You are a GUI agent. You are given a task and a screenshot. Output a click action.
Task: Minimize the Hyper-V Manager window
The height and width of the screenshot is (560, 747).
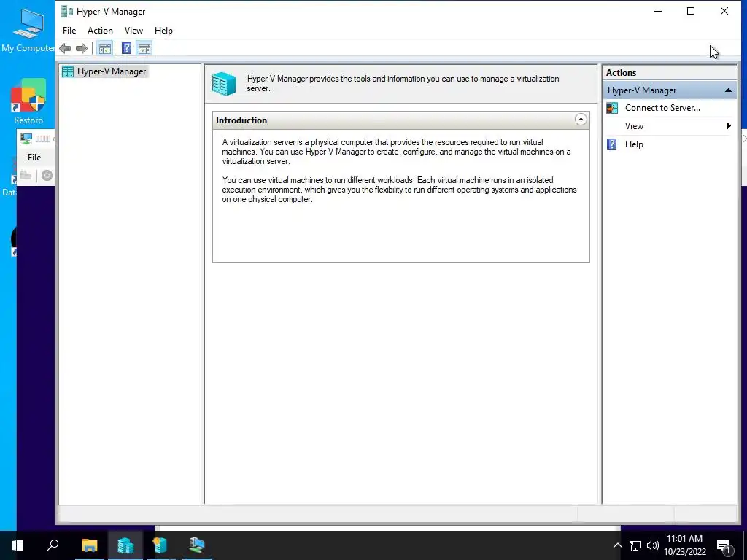pos(658,12)
